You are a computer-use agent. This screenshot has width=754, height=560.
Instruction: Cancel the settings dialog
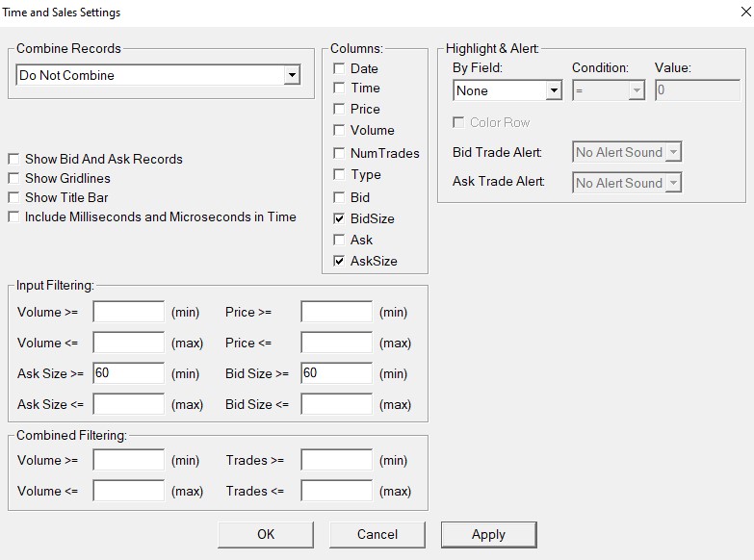click(x=377, y=535)
